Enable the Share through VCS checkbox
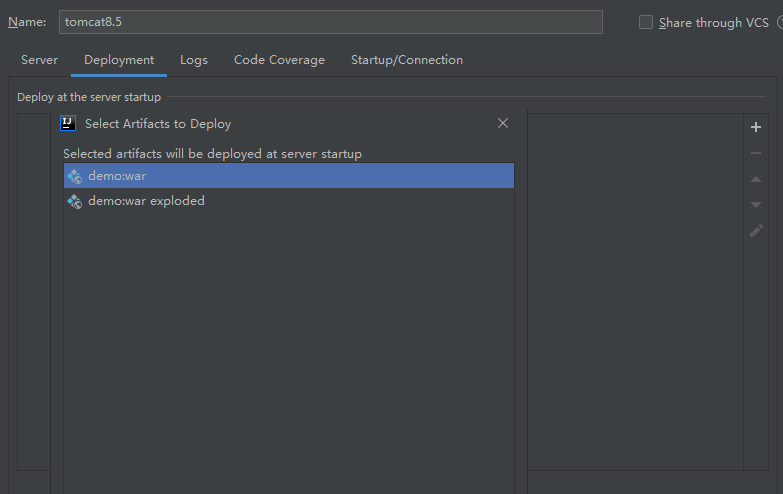The height and width of the screenshot is (494, 783). click(x=646, y=22)
